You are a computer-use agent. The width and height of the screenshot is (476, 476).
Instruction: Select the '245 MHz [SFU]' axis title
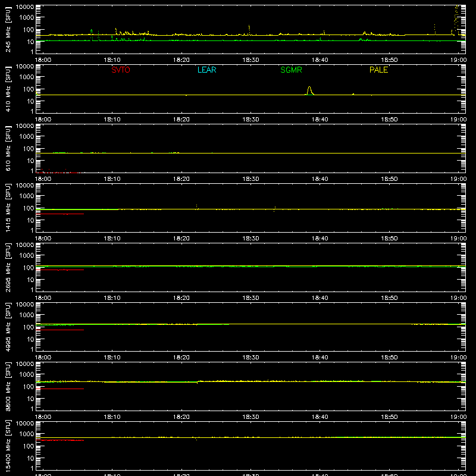[x=8, y=29]
